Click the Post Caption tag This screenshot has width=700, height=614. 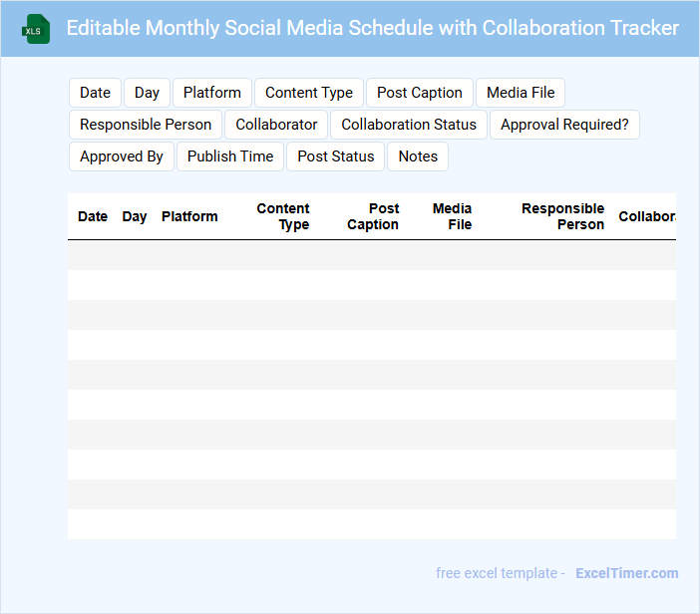(x=420, y=93)
